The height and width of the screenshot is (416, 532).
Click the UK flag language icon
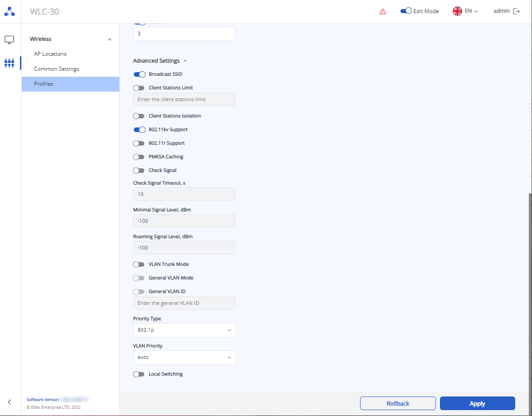[x=457, y=11]
